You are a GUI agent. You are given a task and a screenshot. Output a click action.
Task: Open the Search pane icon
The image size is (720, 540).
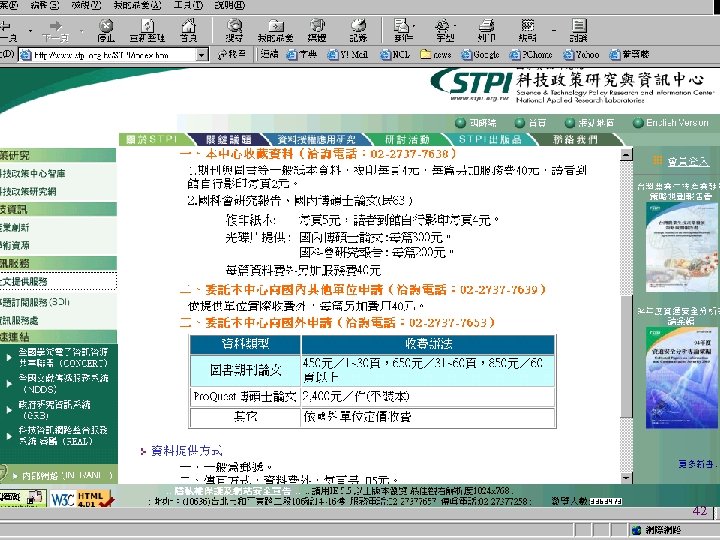[235, 31]
